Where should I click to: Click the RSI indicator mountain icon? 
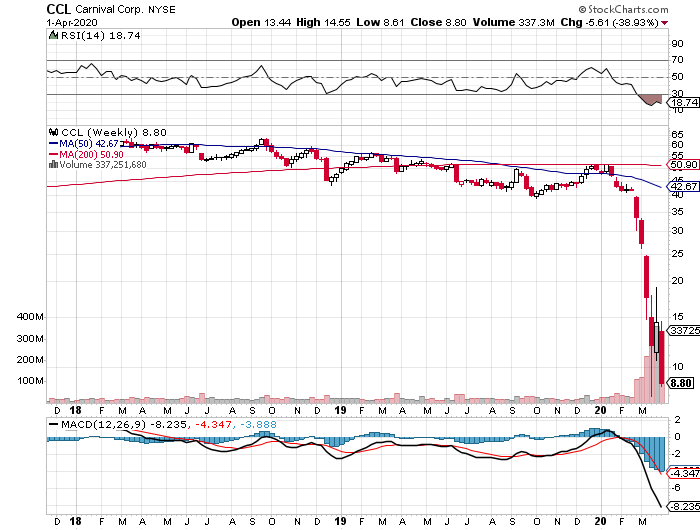pos(53,35)
